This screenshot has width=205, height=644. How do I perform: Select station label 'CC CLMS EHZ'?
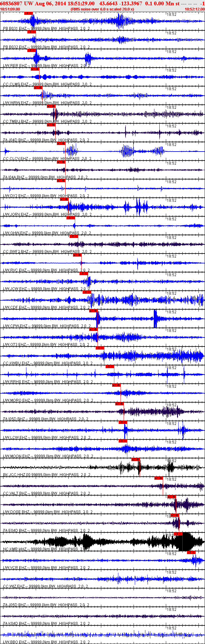(x=16, y=84)
